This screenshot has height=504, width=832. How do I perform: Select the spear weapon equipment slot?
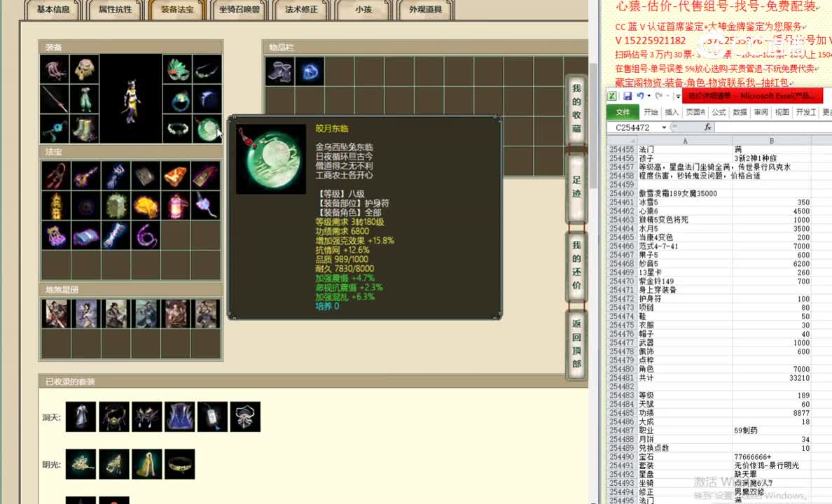(x=54, y=99)
